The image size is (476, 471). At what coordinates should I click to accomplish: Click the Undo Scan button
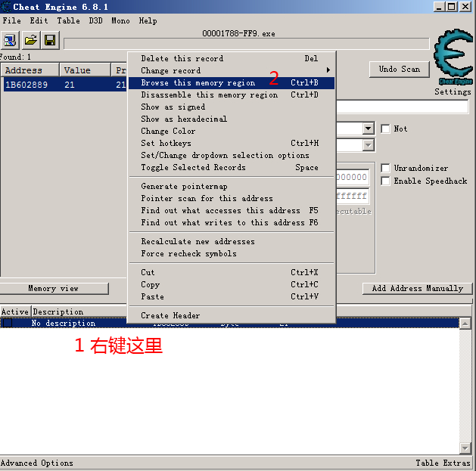coord(400,70)
